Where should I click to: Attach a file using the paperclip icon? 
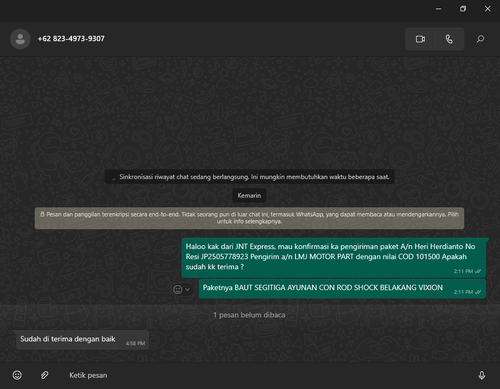[x=44, y=375]
